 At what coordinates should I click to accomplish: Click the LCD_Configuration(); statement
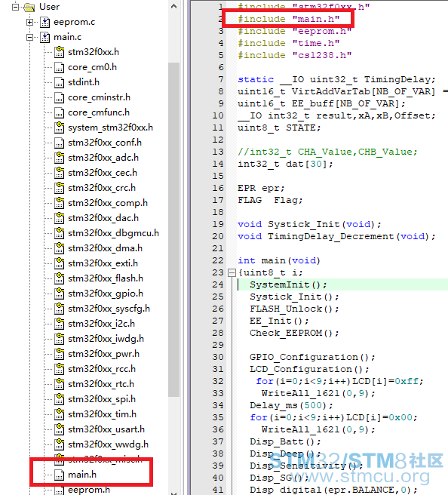click(309, 369)
